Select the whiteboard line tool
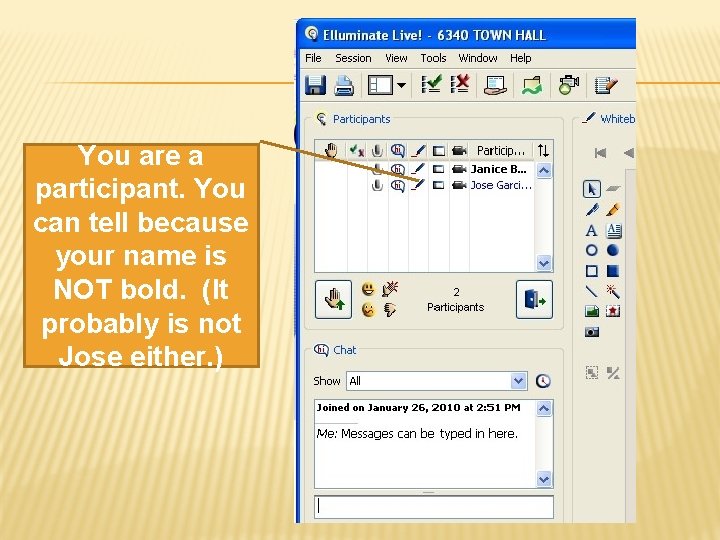720x540 pixels. (592, 291)
